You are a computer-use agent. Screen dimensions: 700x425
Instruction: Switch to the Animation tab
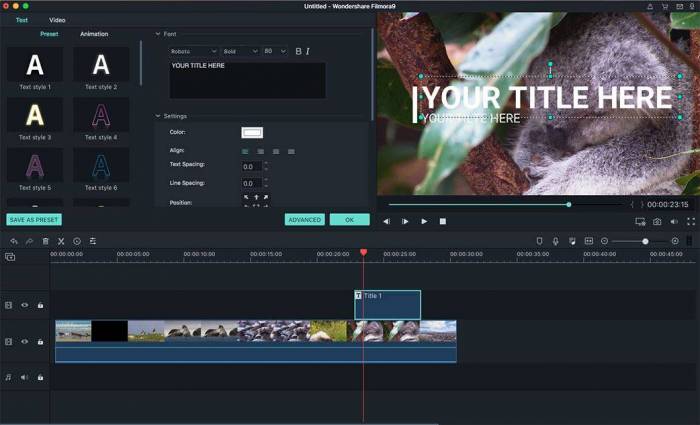pyautogui.click(x=94, y=34)
